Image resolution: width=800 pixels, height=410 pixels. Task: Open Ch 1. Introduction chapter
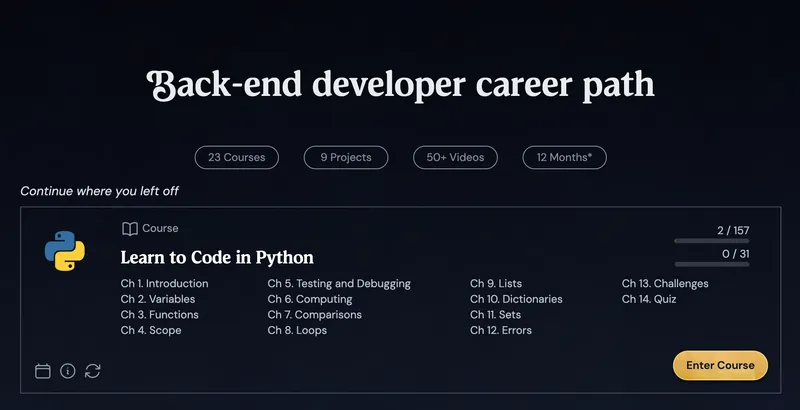pyautogui.click(x=164, y=284)
